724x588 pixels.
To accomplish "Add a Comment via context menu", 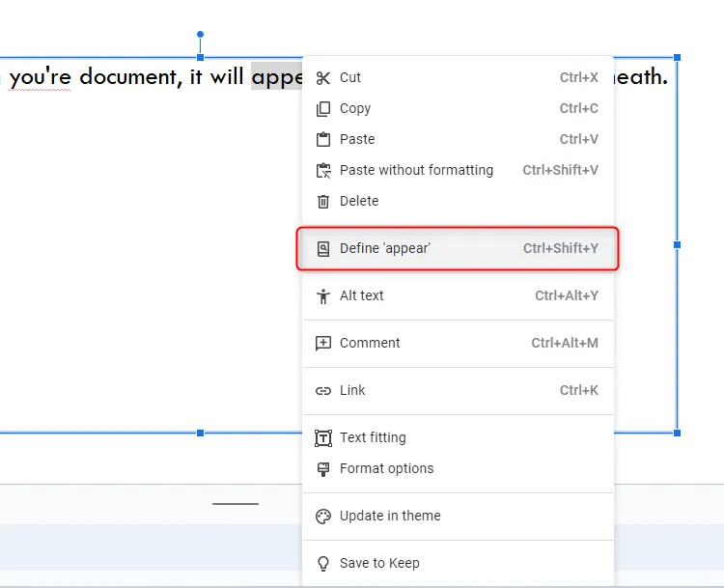I will pyautogui.click(x=458, y=343).
